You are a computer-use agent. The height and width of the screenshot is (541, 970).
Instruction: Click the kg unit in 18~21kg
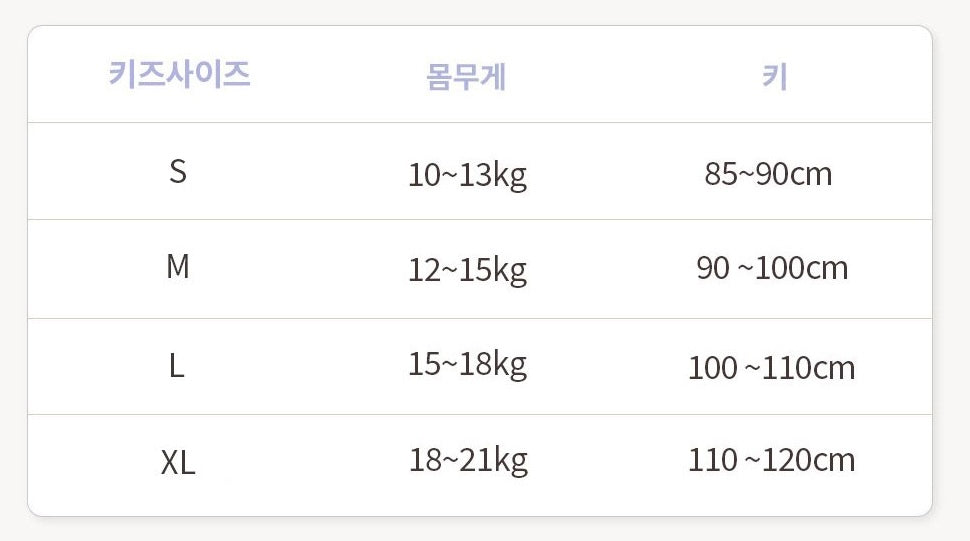coord(511,461)
